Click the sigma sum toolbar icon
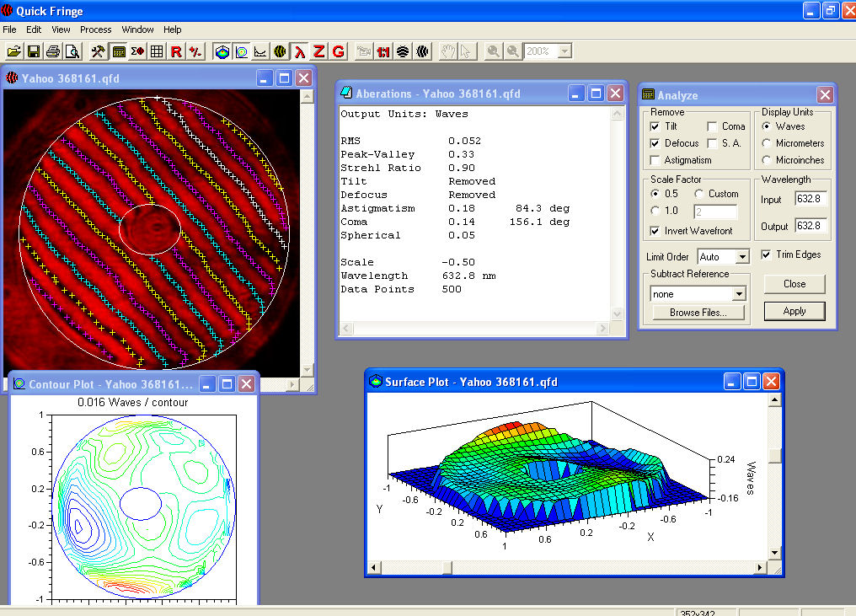This screenshot has height=616, width=856. [137, 51]
